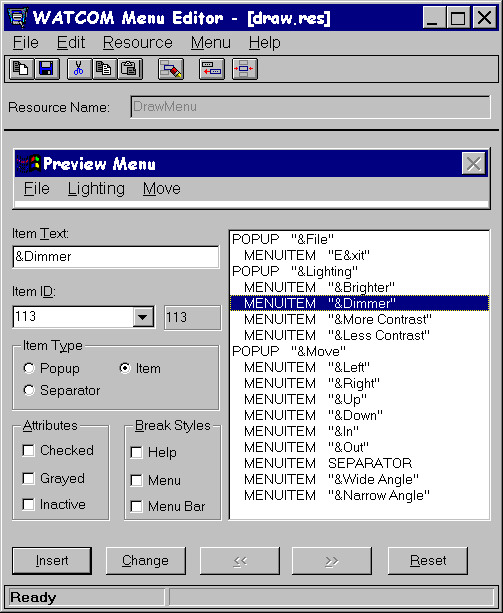Toggle the Menu Bar break style
Screen dimensions: 503x613
click(x=136, y=506)
